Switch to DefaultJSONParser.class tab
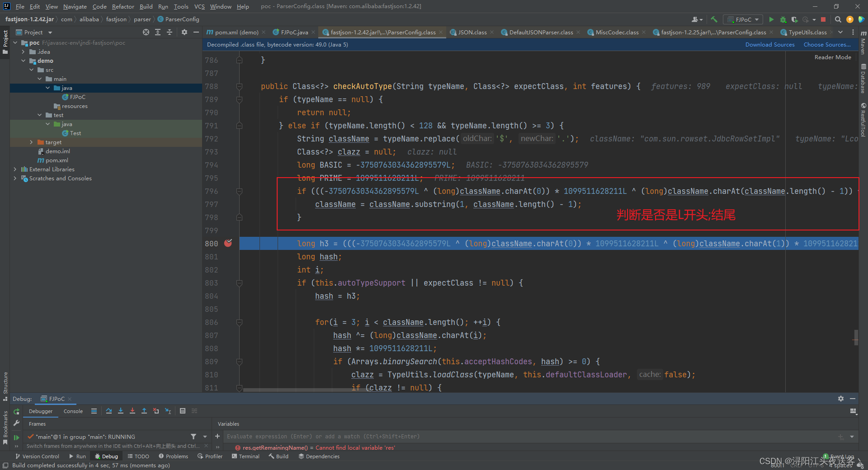This screenshot has width=868, height=470. coord(541,32)
